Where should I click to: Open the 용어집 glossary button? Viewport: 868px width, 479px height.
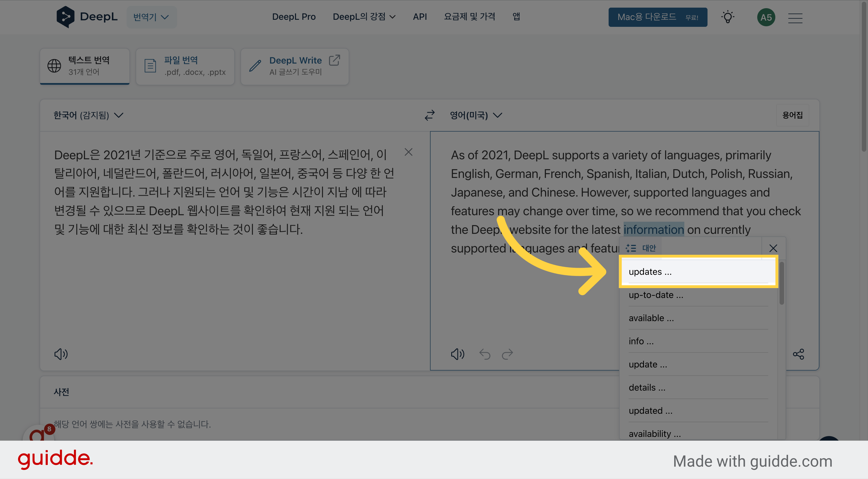pos(792,115)
